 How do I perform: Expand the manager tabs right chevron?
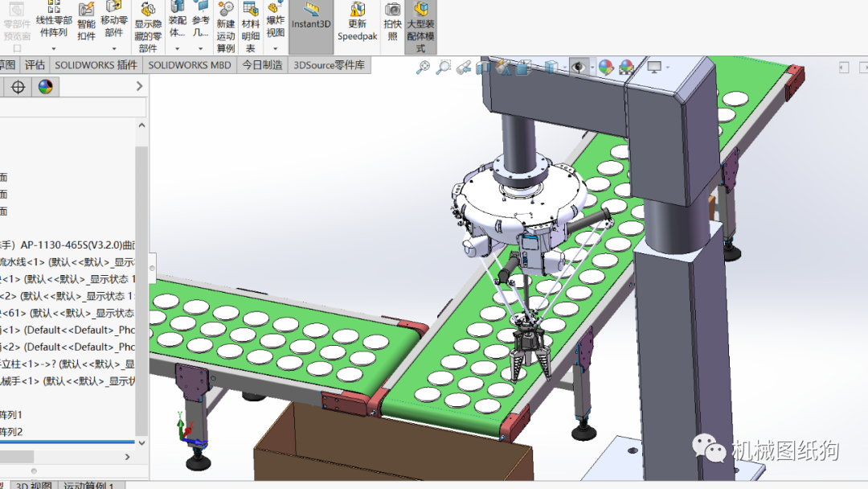coord(139,86)
